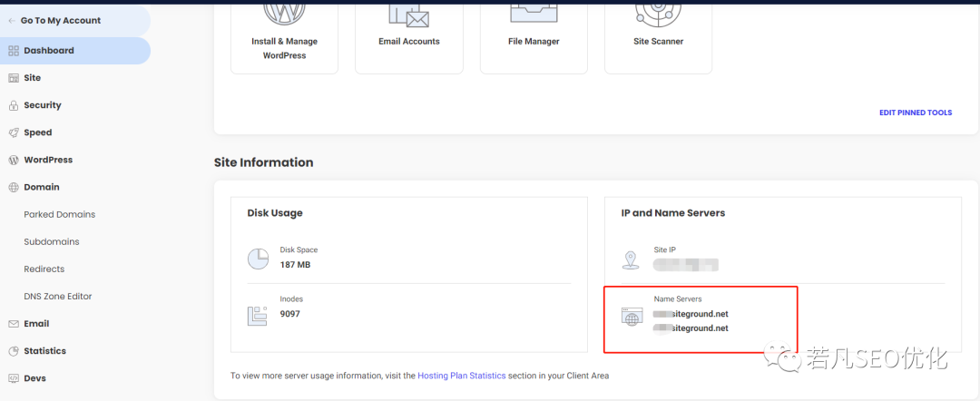Viewport: 980px width, 401px height.
Task: Expand the Speed menu section
Action: click(75, 132)
